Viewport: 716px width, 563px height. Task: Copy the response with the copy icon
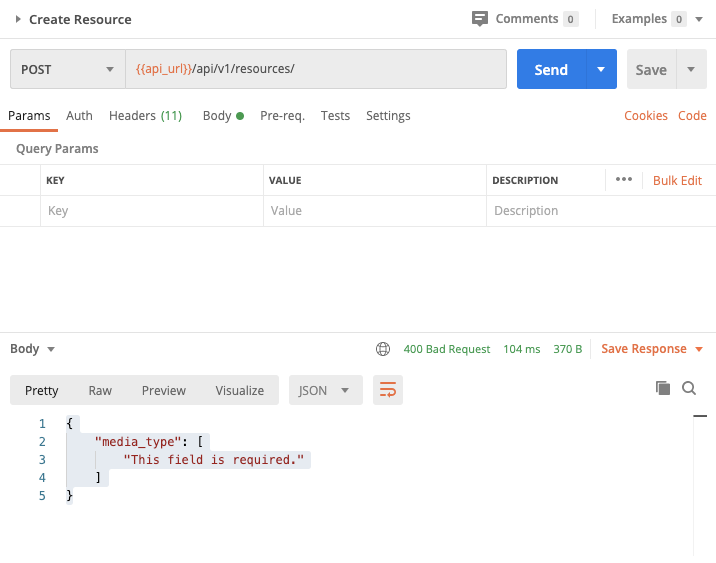click(x=663, y=388)
